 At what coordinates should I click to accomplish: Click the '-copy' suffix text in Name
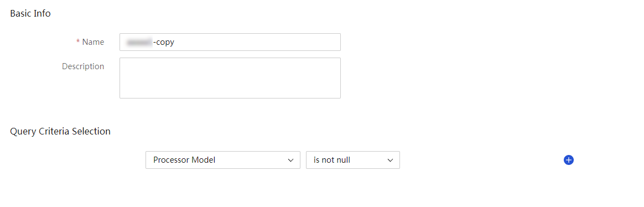click(163, 42)
